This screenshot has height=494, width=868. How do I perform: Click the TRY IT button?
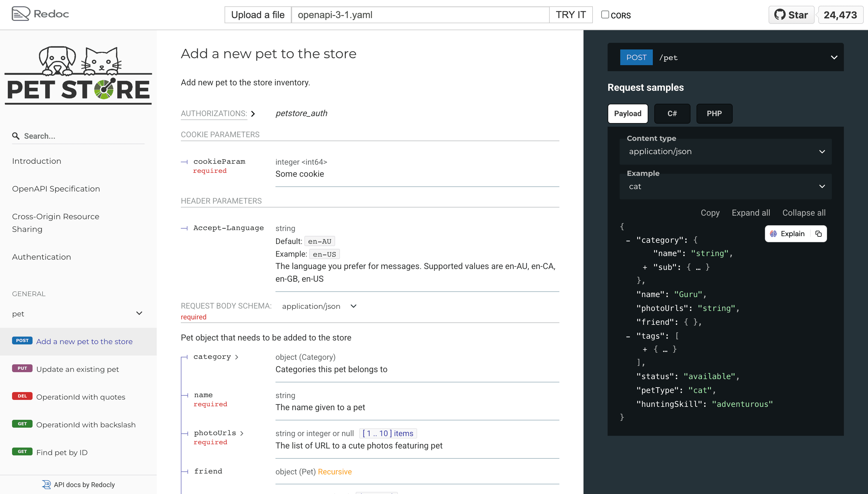[x=571, y=15]
